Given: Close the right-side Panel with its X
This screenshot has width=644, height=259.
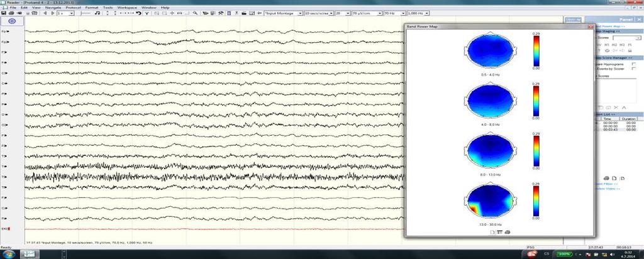Looking at the screenshot, I should coord(639,19).
